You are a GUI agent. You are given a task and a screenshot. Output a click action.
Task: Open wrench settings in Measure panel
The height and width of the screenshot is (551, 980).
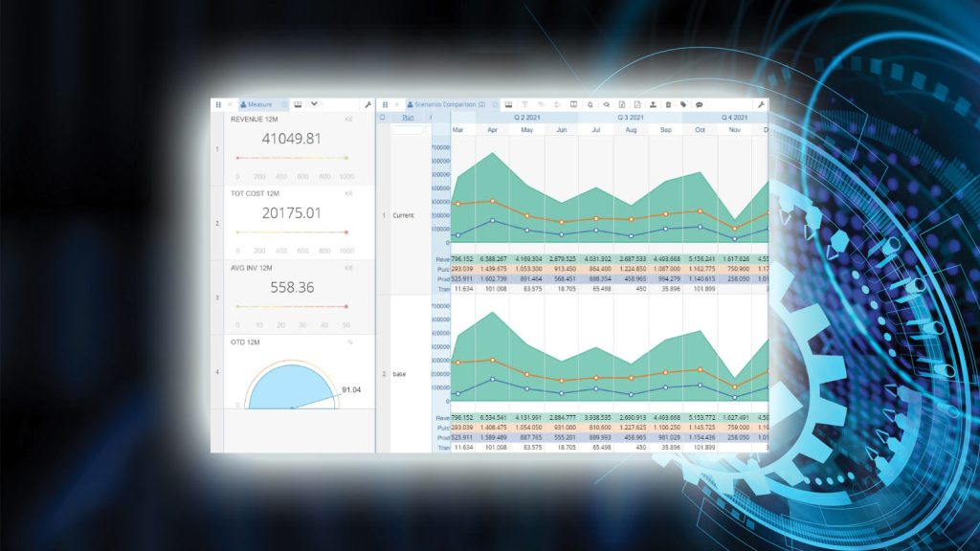point(368,104)
